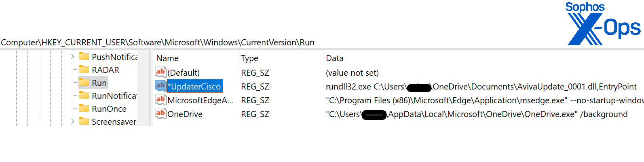The height and width of the screenshot is (162, 644).
Task: Click the rundll32.exe AvivaUpdate data entry
Action: (x=481, y=87)
